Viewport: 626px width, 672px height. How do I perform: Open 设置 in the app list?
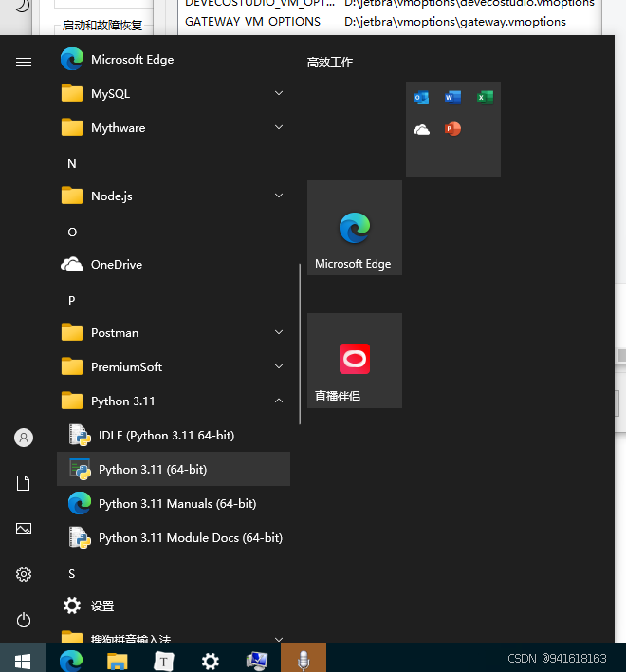(174, 606)
